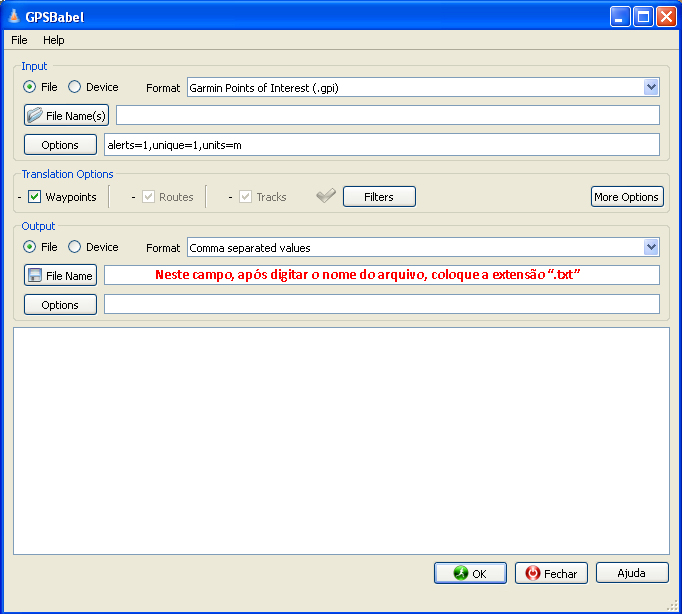Click Comma separated values format combo box

423,247
